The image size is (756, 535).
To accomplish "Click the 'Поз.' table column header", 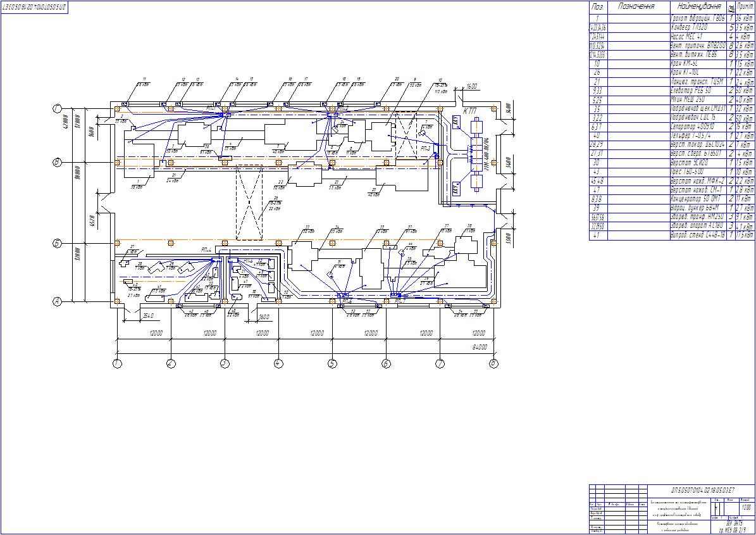I will tap(597, 7).
